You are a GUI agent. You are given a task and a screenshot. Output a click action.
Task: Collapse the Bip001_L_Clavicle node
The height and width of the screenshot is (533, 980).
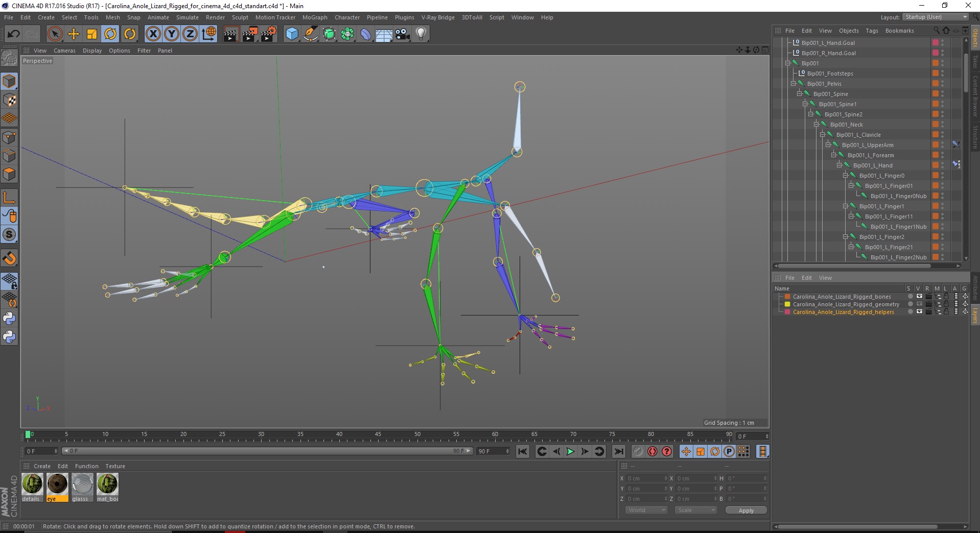(822, 135)
